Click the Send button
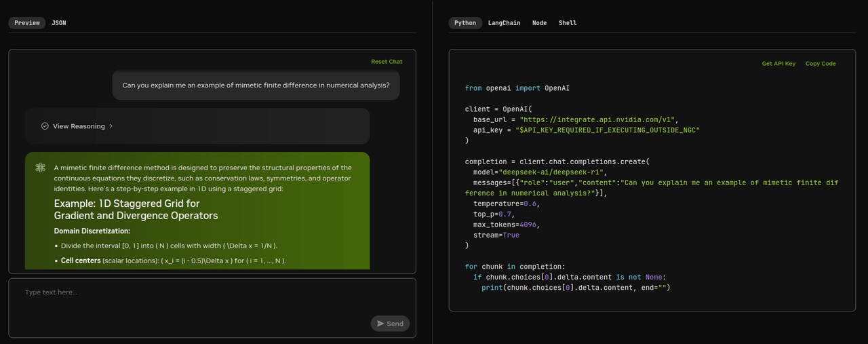 [x=390, y=324]
